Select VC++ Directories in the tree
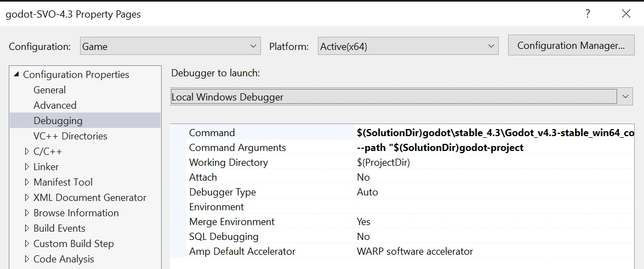 70,136
